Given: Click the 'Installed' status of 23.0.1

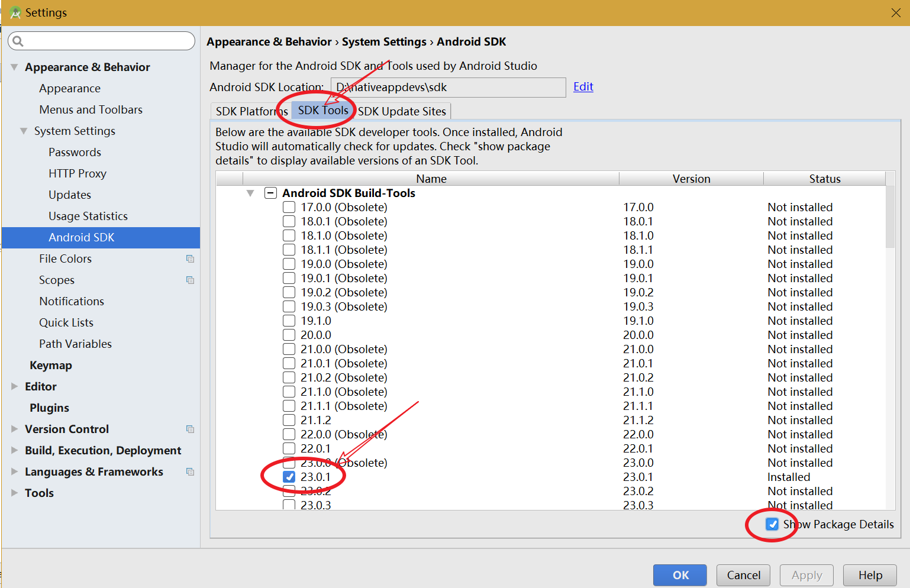Looking at the screenshot, I should [789, 477].
